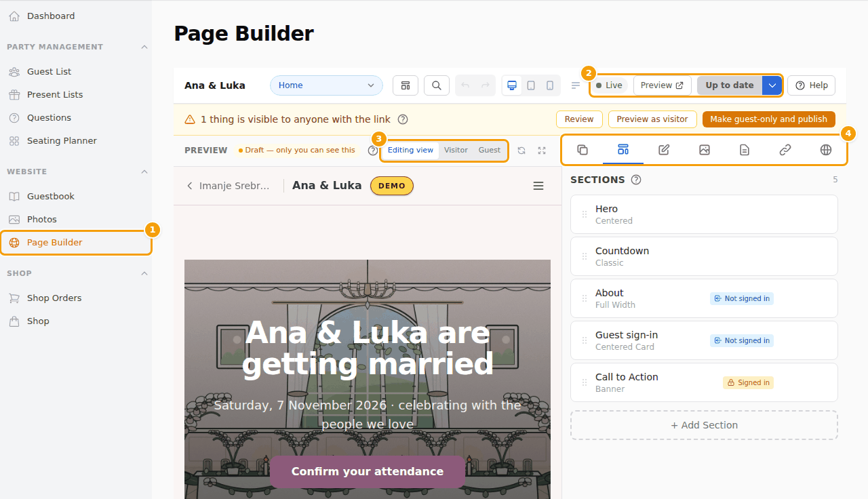Click the Guest sign-in section drag handle
868x499 pixels.
[x=585, y=340]
